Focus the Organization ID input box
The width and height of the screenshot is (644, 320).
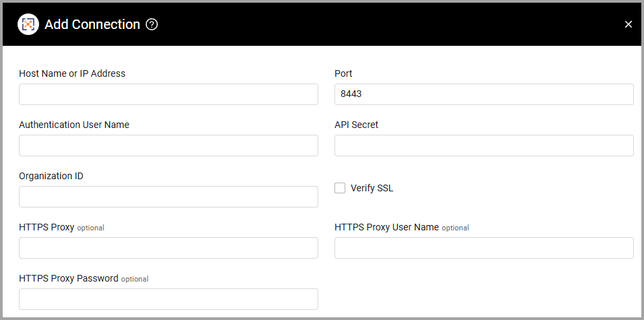(169, 197)
